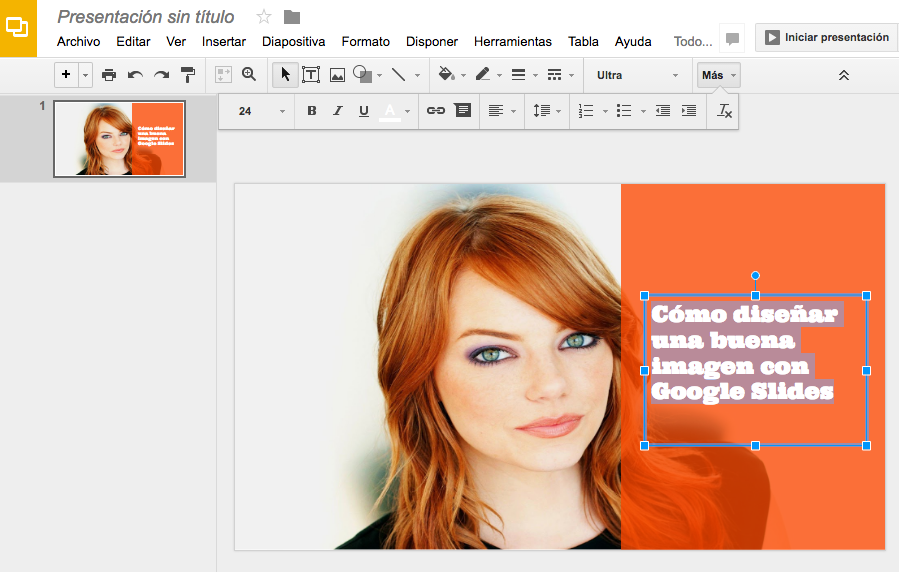Expand the Más toolbar options
The width and height of the screenshot is (899, 572).
point(718,75)
